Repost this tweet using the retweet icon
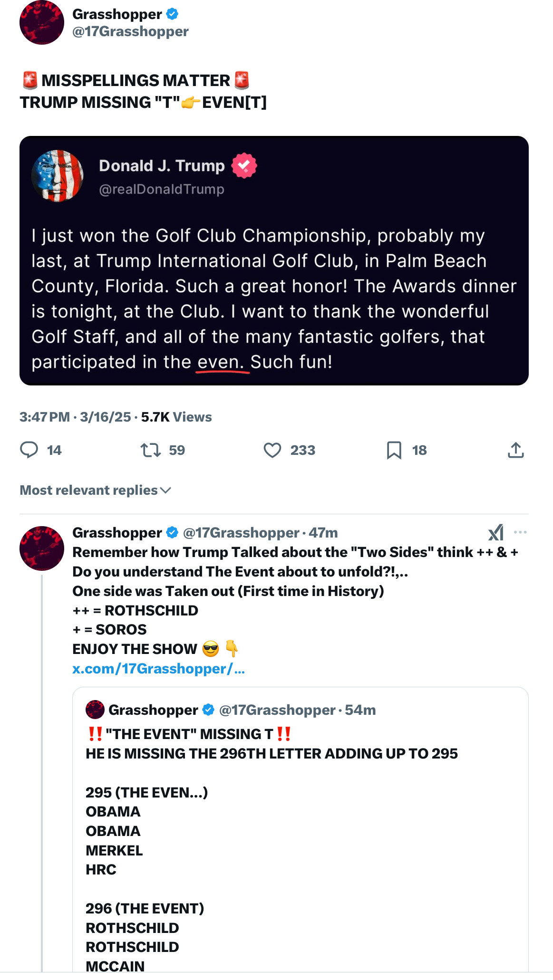Screen dimensions: 553x980 151,450
